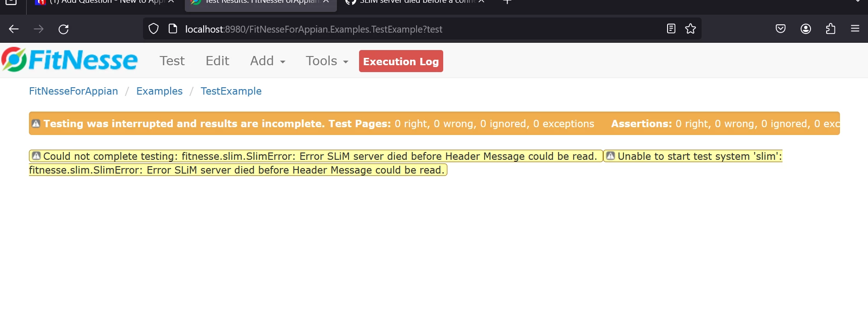
Task: Click the warning icon in orange banner
Action: tap(36, 124)
